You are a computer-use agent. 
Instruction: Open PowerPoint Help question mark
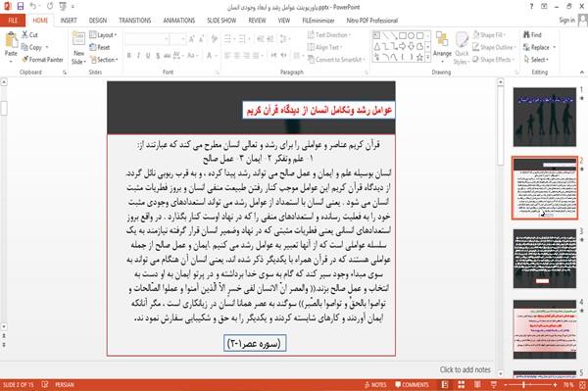point(531,7)
